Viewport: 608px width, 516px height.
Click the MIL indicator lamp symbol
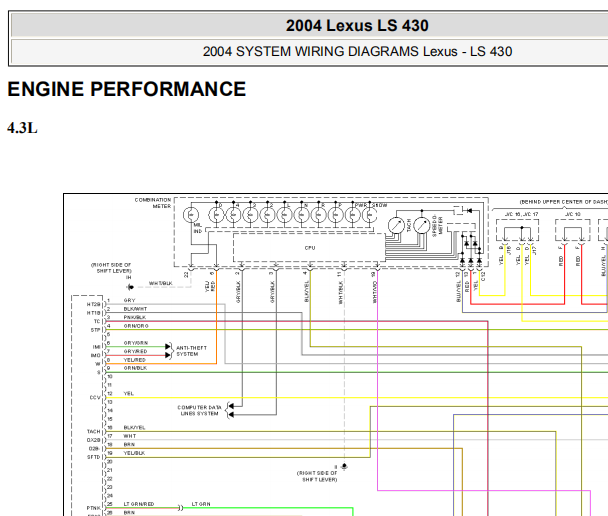pyautogui.click(x=191, y=214)
